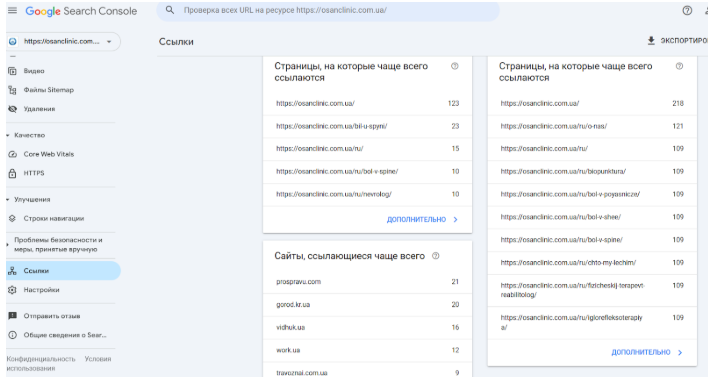Select ru/bol-v-spine/ row with 10 links
The width and height of the screenshot is (713, 383).
[x=367, y=171]
